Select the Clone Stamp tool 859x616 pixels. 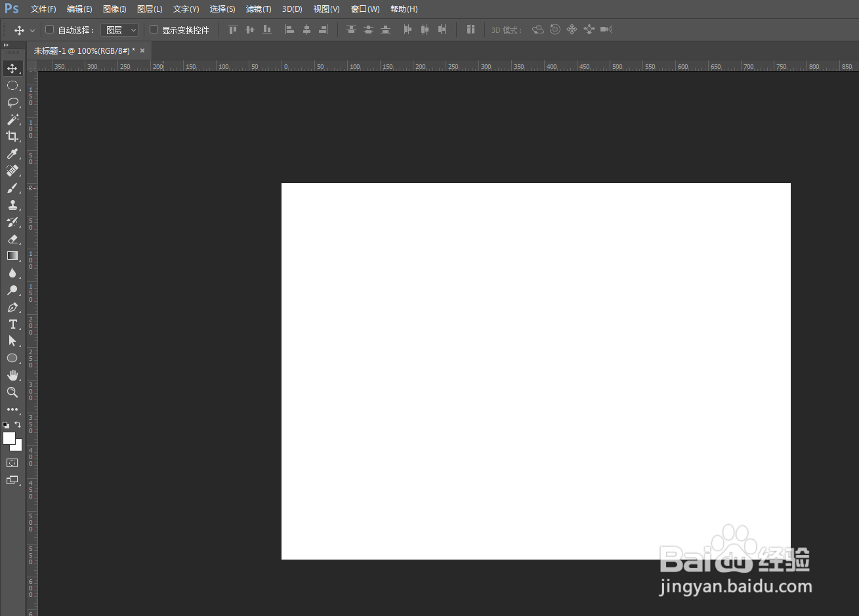pos(12,205)
